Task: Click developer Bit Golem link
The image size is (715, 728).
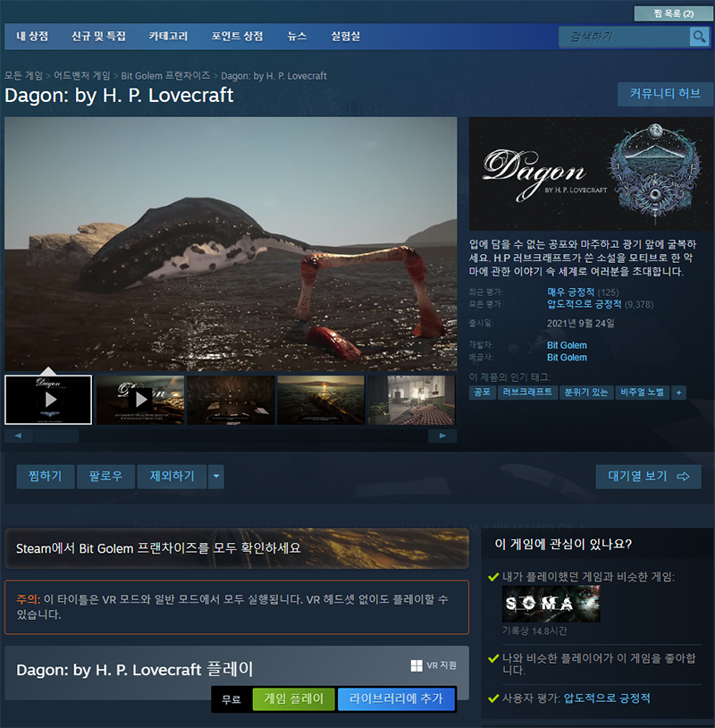Action: pyautogui.click(x=567, y=345)
